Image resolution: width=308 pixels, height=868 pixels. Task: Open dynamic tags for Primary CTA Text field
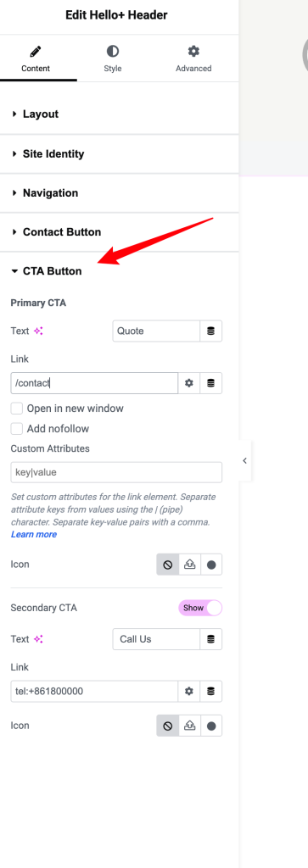pos(210,331)
